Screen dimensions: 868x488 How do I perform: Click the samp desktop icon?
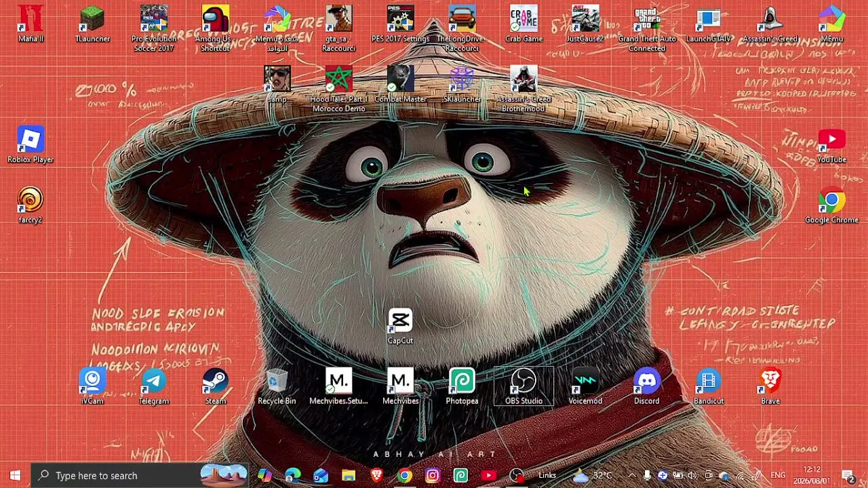[277, 85]
